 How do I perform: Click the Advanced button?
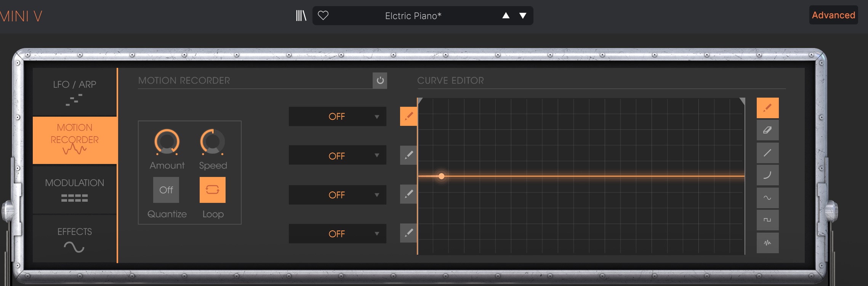833,15
